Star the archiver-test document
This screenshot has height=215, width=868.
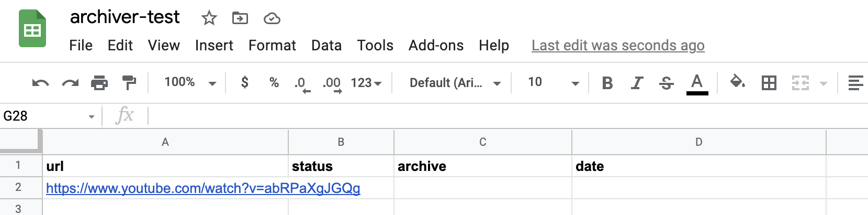pos(209,18)
